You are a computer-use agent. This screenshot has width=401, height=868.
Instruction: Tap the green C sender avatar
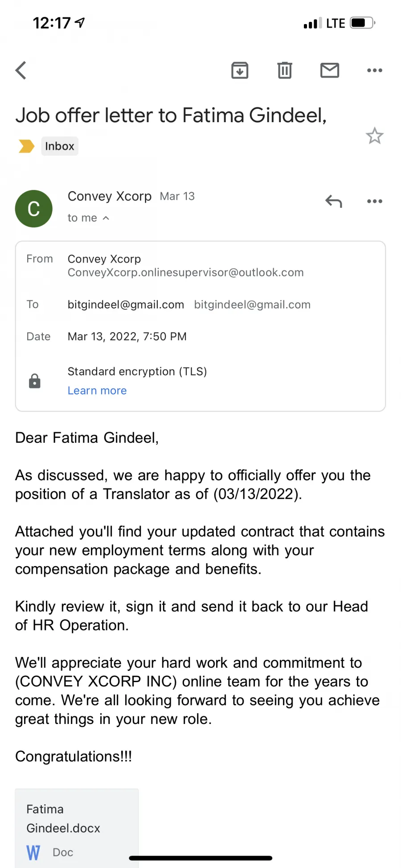pyautogui.click(x=34, y=209)
